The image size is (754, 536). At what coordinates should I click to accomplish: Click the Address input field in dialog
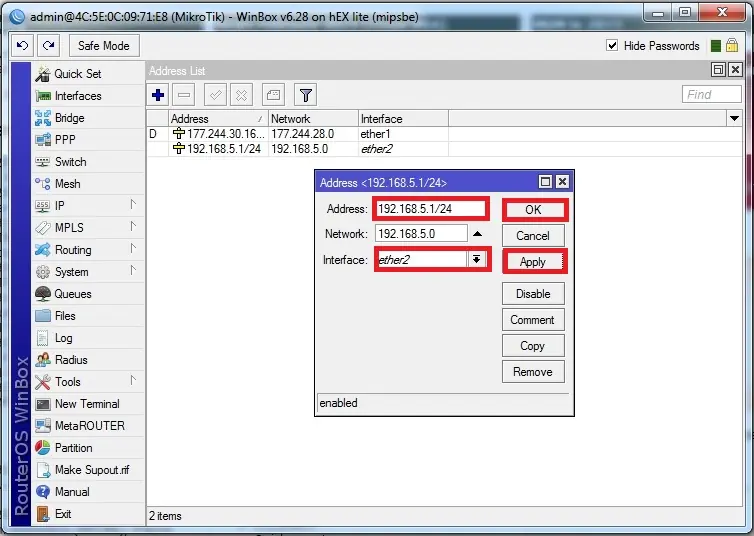click(x=431, y=209)
